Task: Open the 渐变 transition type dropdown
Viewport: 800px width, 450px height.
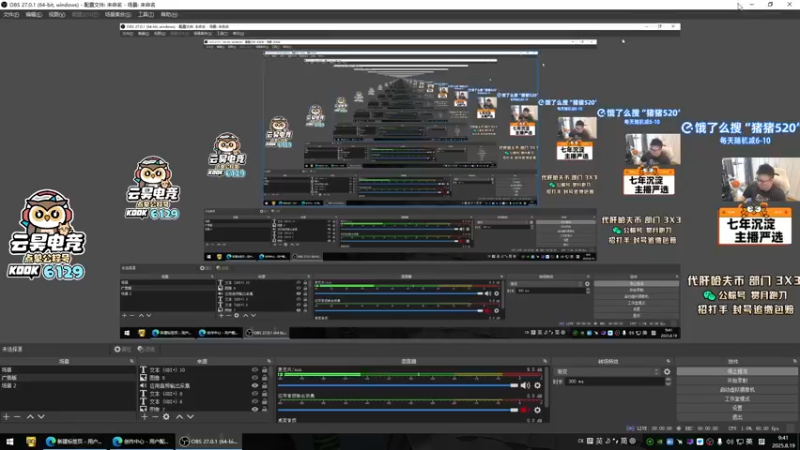Action: click(607, 371)
